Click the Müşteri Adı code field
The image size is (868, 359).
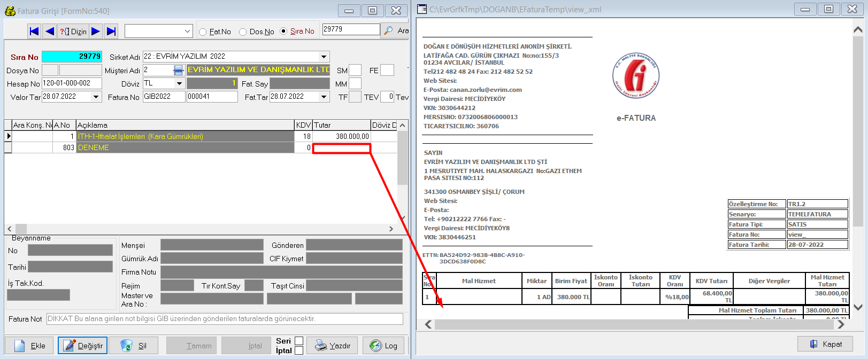pyautogui.click(x=158, y=70)
